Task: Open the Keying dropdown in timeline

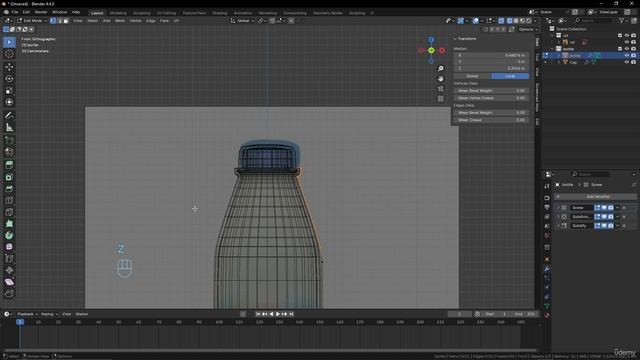Action: [x=49, y=314]
